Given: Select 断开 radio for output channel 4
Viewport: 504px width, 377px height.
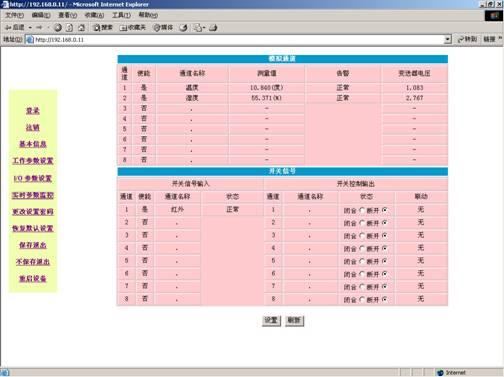Looking at the screenshot, I should pos(385,248).
